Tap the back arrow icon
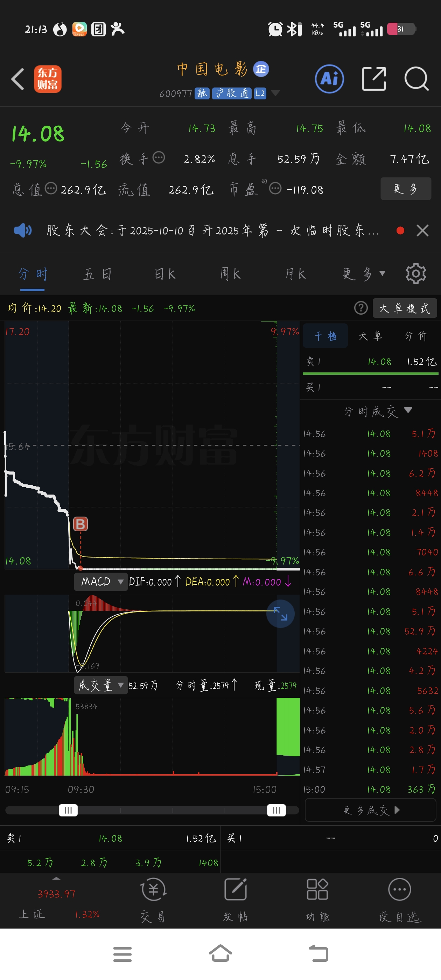This screenshot has width=441, height=980. tap(17, 79)
